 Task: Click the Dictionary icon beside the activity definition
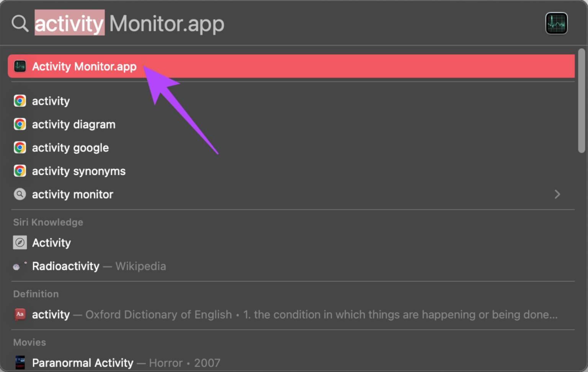click(x=20, y=315)
